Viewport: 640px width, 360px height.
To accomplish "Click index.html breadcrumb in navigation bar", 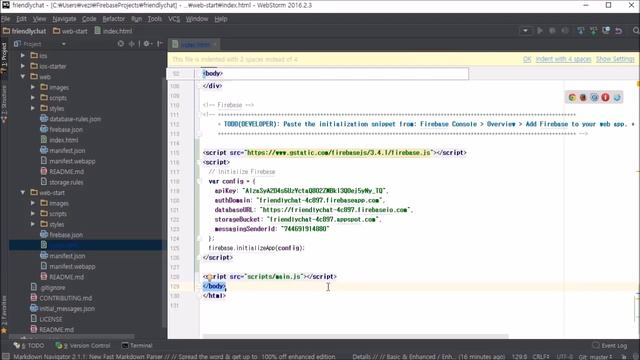I will [x=113, y=31].
